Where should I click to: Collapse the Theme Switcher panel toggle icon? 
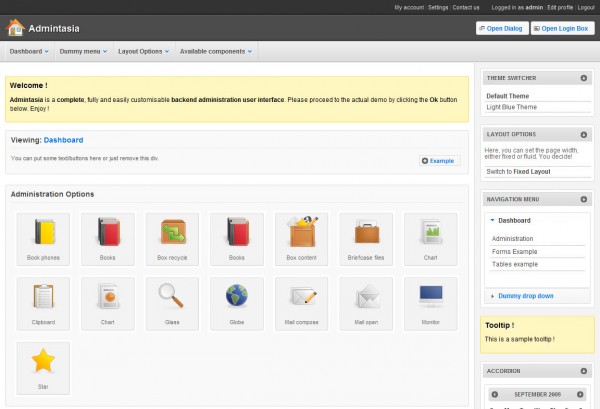pos(584,78)
